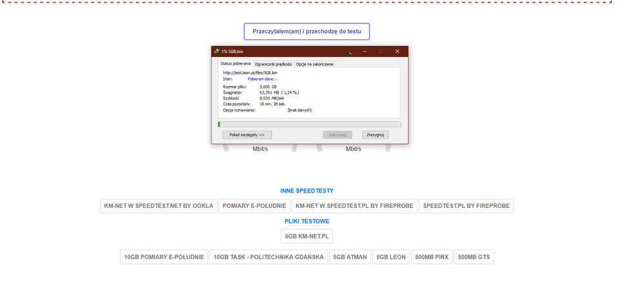The width and height of the screenshot is (644, 281).
Task: Download the 5GB LEON test file
Action: tap(391, 257)
